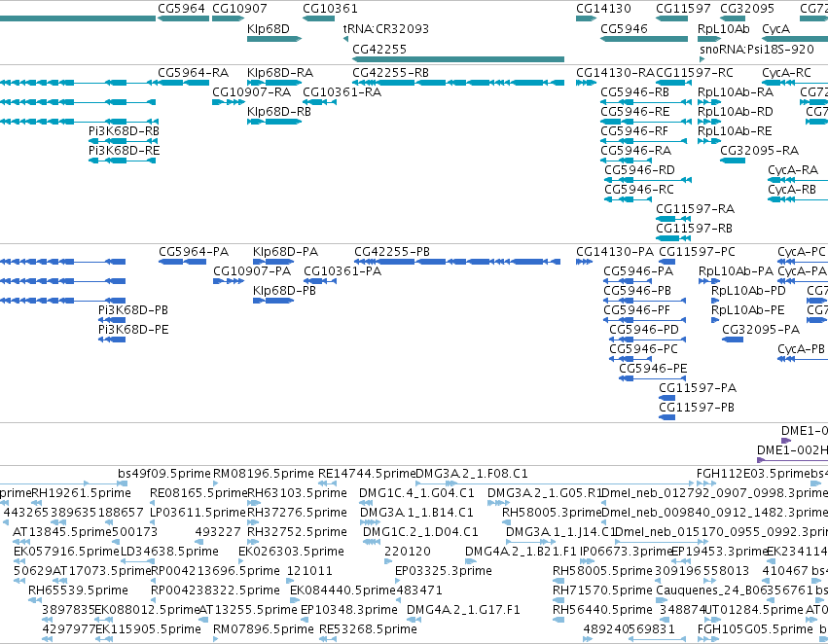This screenshot has height=644, width=828.
Task: Click the CG5964-PA protein label
Action: [194, 252]
